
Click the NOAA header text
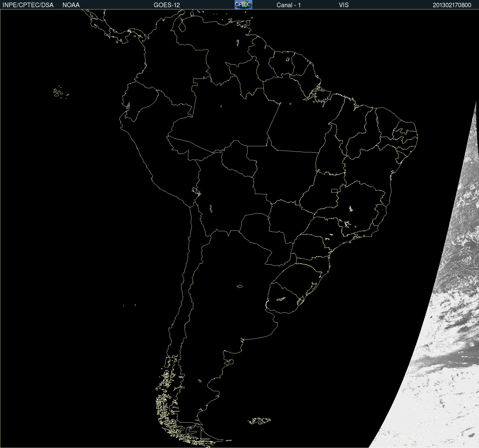pos(71,5)
